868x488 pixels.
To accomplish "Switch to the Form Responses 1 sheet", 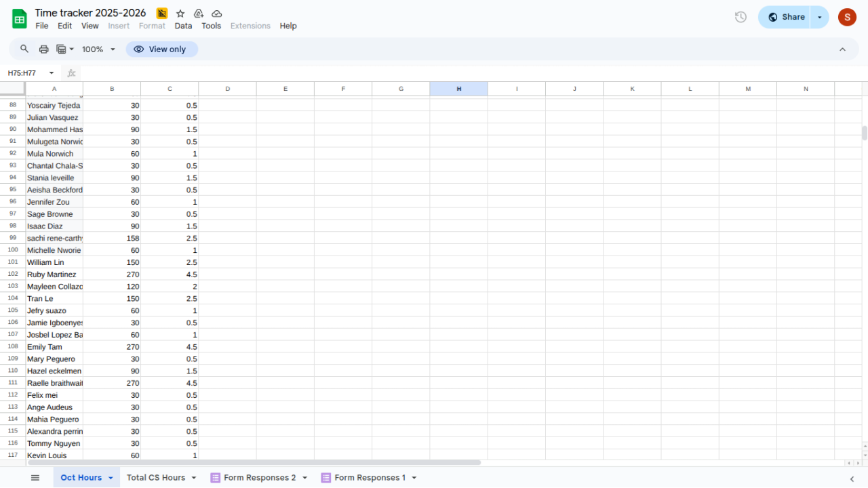I will [x=370, y=478].
